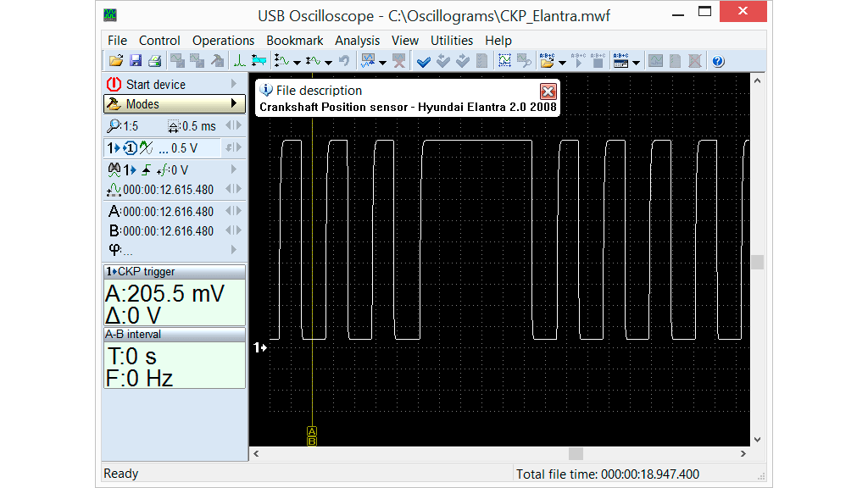This screenshot has width=868, height=488.
Task: Click the blue checkmark bookmark icon
Action: (424, 61)
